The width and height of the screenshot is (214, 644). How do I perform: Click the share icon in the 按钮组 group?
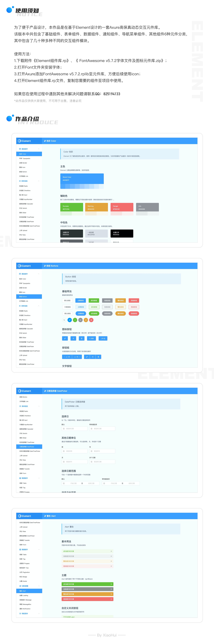(x=93, y=357)
